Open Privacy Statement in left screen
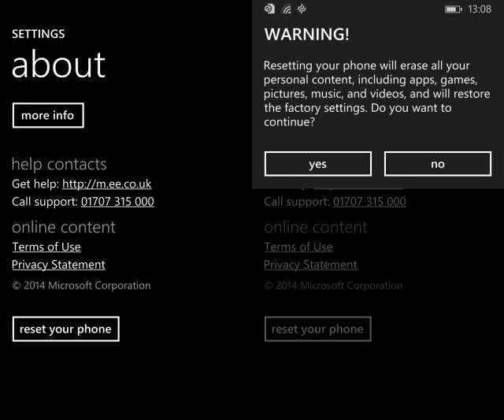The height and width of the screenshot is (420, 504). pos(58,265)
